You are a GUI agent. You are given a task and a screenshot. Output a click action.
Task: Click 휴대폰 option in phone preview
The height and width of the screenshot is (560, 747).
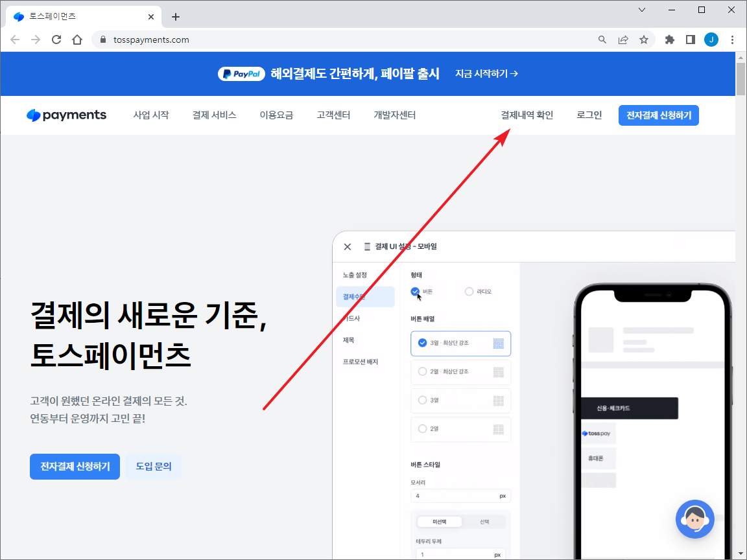(599, 458)
